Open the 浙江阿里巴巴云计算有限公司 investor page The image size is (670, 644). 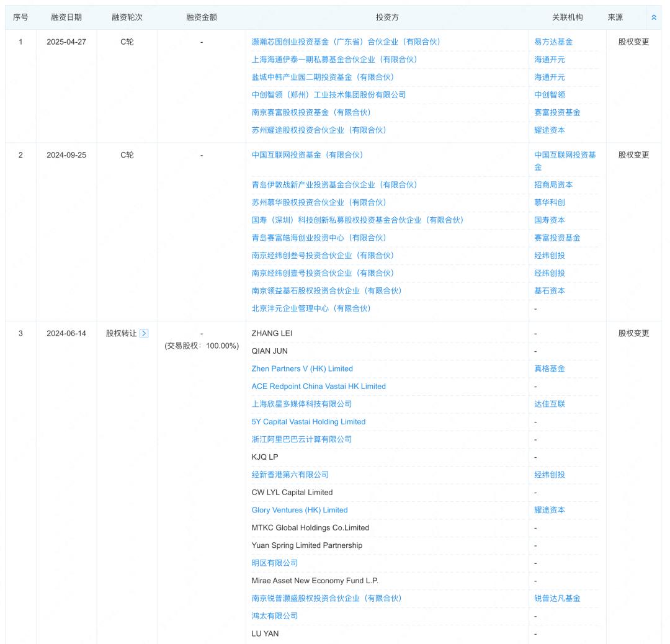[301, 439]
